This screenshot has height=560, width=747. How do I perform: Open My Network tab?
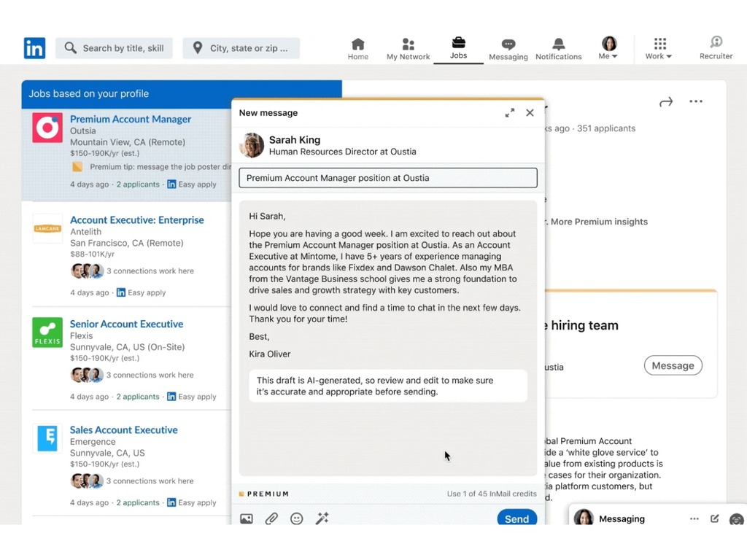[x=409, y=49]
